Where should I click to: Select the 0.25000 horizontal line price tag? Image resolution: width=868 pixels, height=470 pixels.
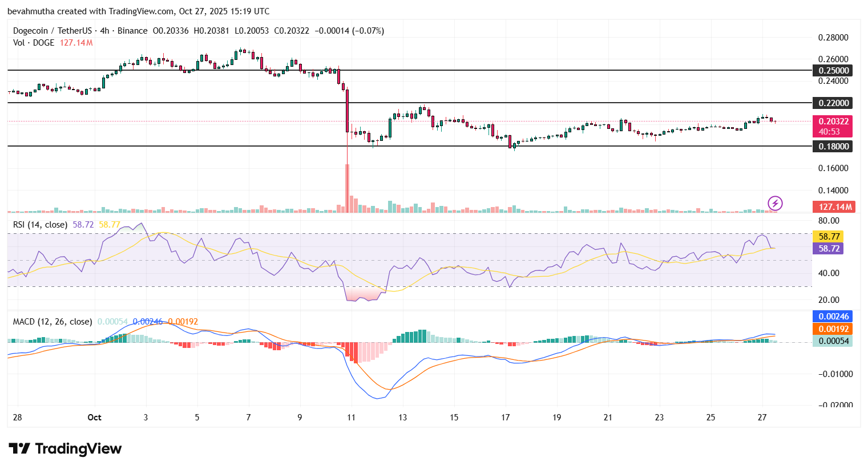[834, 71]
